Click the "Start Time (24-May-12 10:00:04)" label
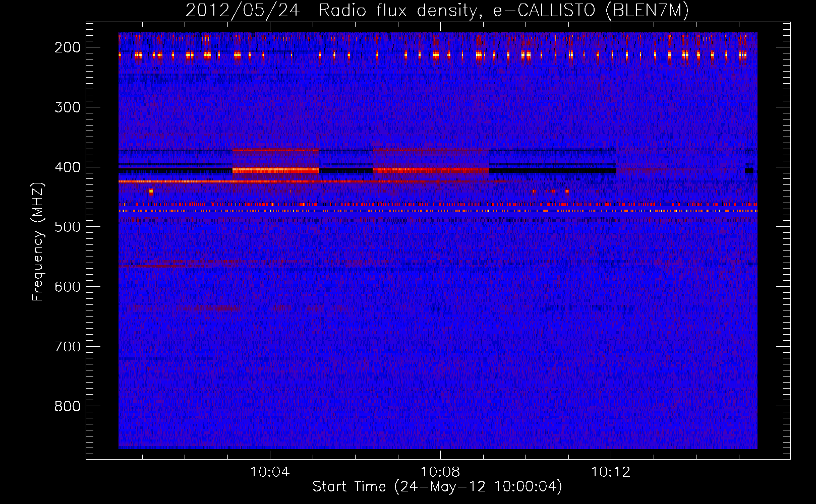The image size is (816, 504). [x=437, y=487]
